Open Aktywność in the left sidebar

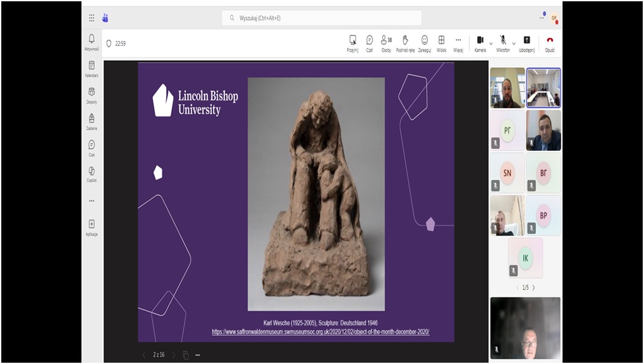pos(91,41)
